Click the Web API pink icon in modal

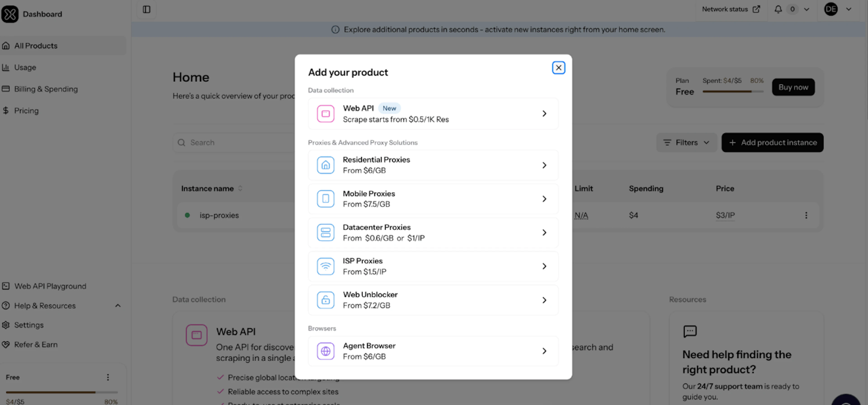pos(325,113)
